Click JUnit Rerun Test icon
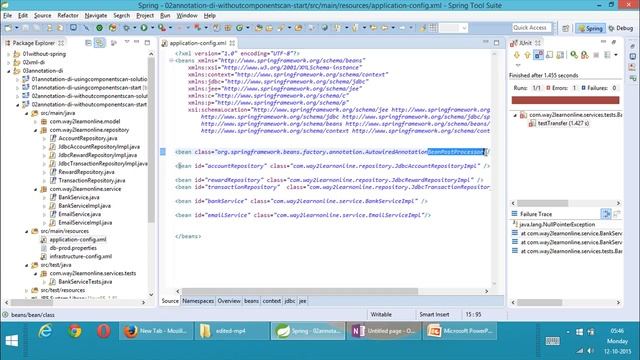This screenshot has width=640, height=360. tap(574, 55)
